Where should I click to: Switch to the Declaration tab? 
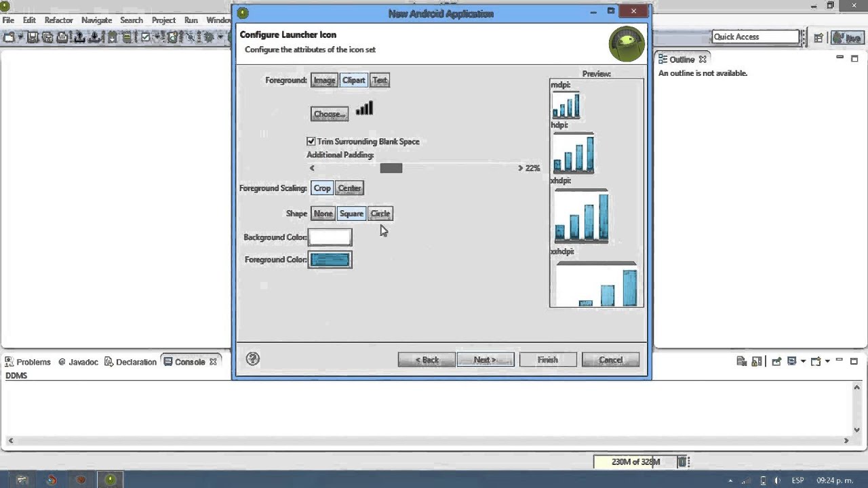[130, 362]
